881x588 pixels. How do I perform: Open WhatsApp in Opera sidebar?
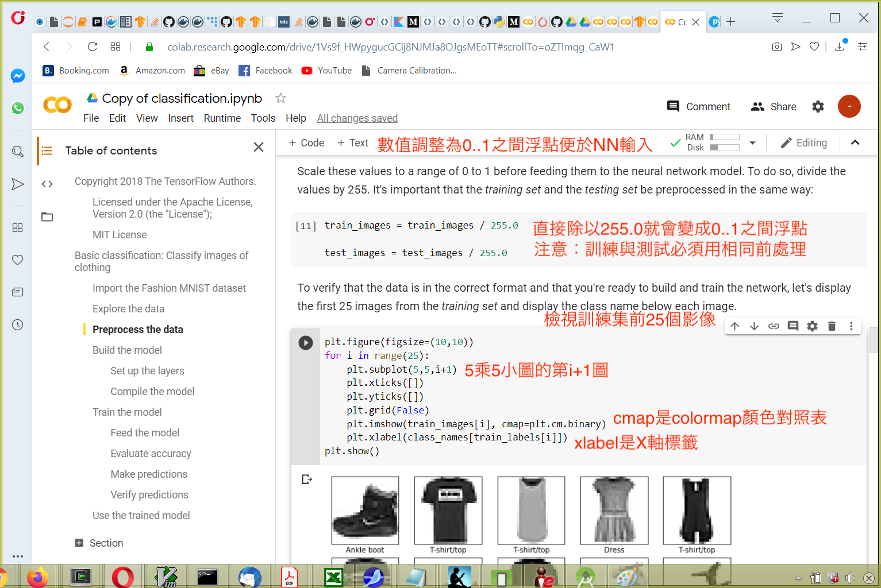pyautogui.click(x=18, y=108)
